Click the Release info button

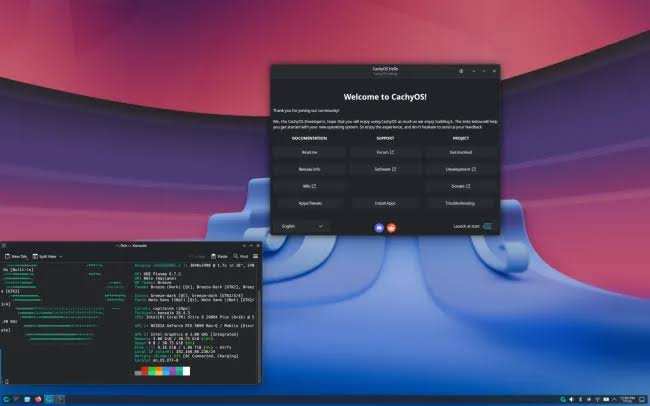(309, 169)
